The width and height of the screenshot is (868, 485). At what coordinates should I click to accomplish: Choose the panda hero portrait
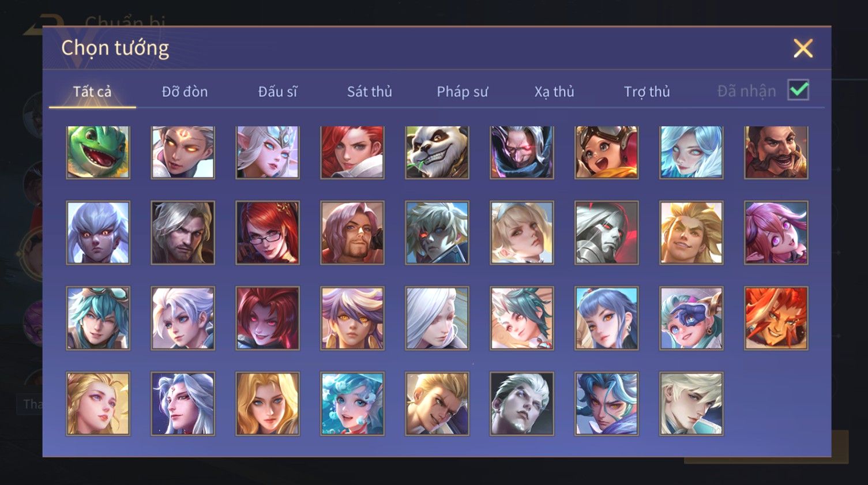tap(437, 152)
